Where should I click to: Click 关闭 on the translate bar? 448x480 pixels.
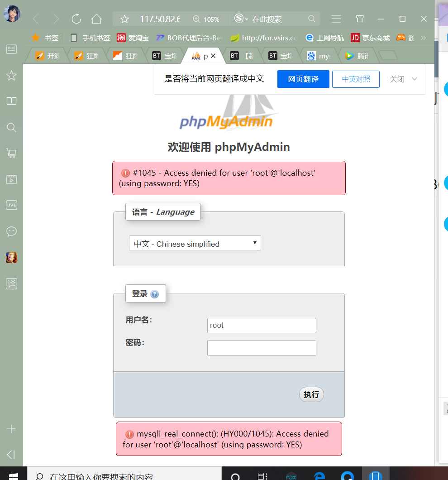click(x=397, y=79)
